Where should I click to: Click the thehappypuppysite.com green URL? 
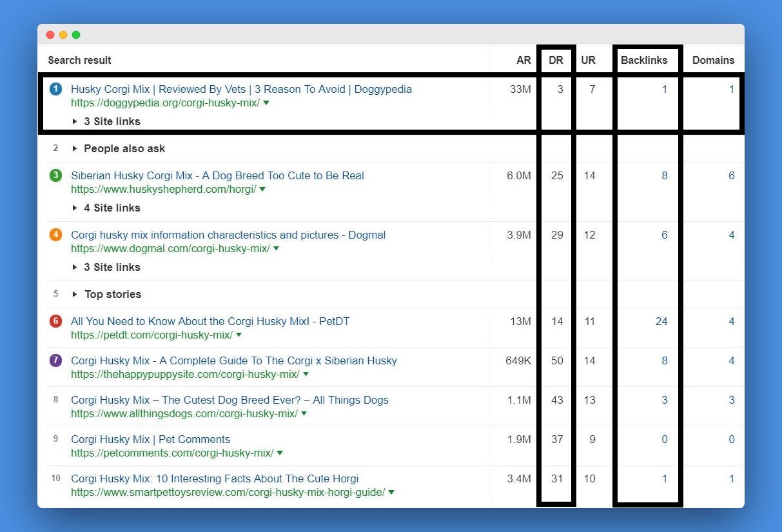(185, 375)
